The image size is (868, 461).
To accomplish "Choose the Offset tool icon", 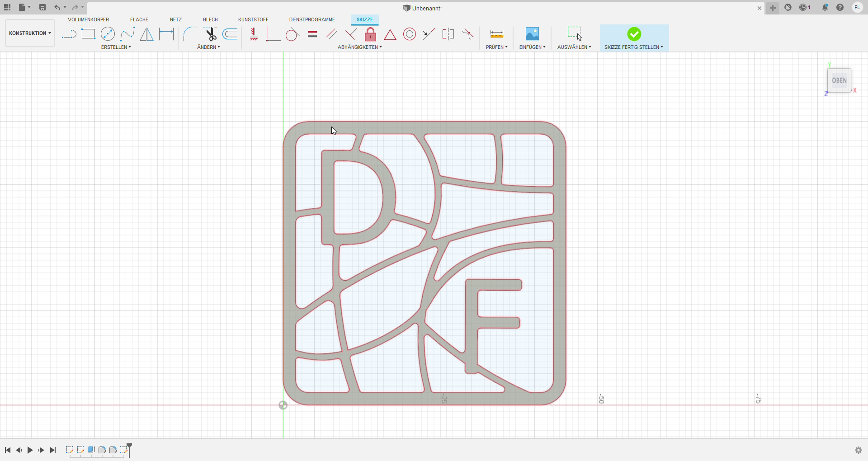I will [230, 34].
